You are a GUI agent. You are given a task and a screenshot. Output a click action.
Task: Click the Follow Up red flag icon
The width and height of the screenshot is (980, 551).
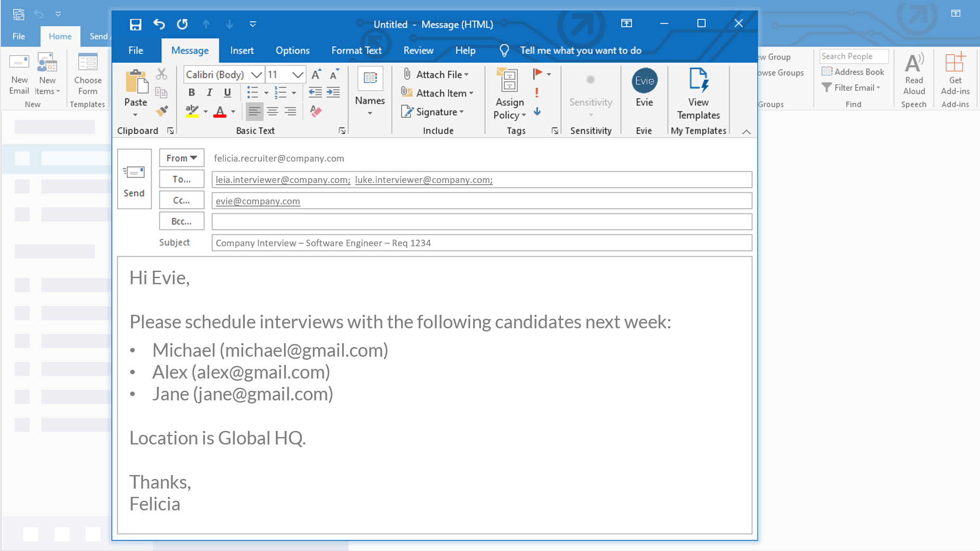coord(538,74)
